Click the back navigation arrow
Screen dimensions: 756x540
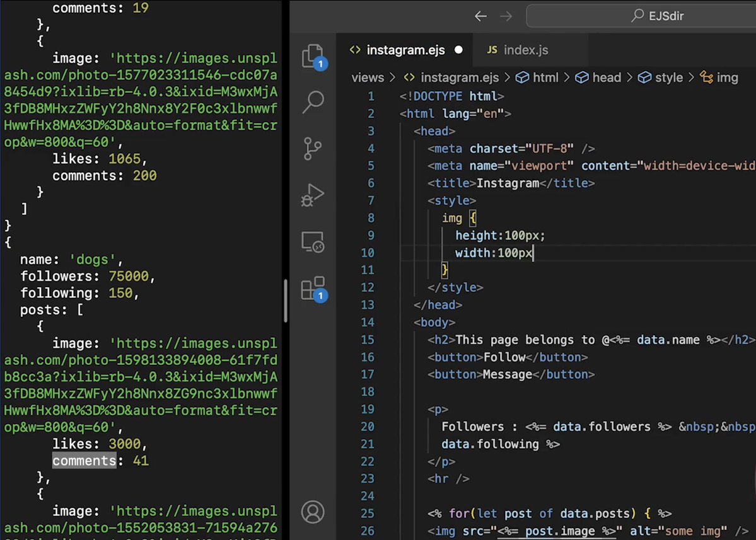coord(480,16)
